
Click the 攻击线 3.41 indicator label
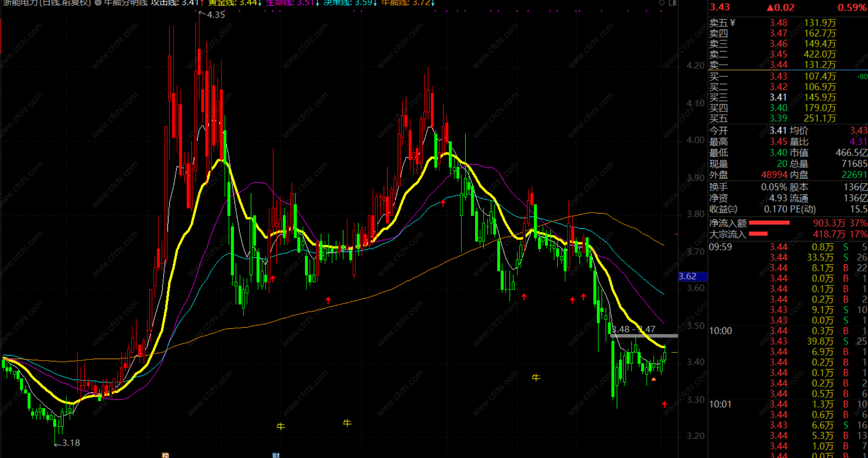(175, 3)
